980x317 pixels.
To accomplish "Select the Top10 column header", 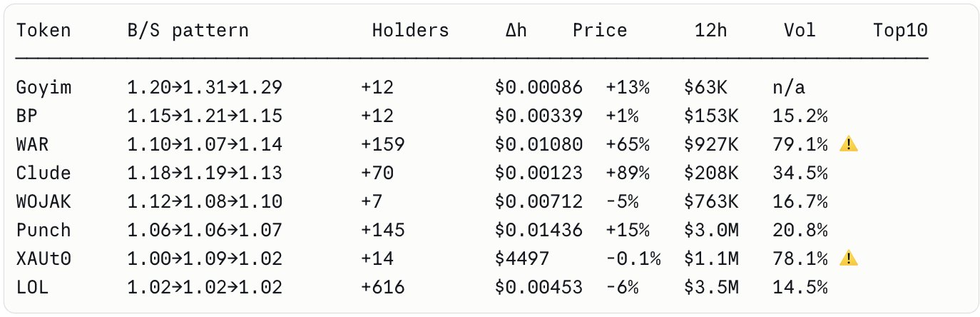I will coord(900,31).
